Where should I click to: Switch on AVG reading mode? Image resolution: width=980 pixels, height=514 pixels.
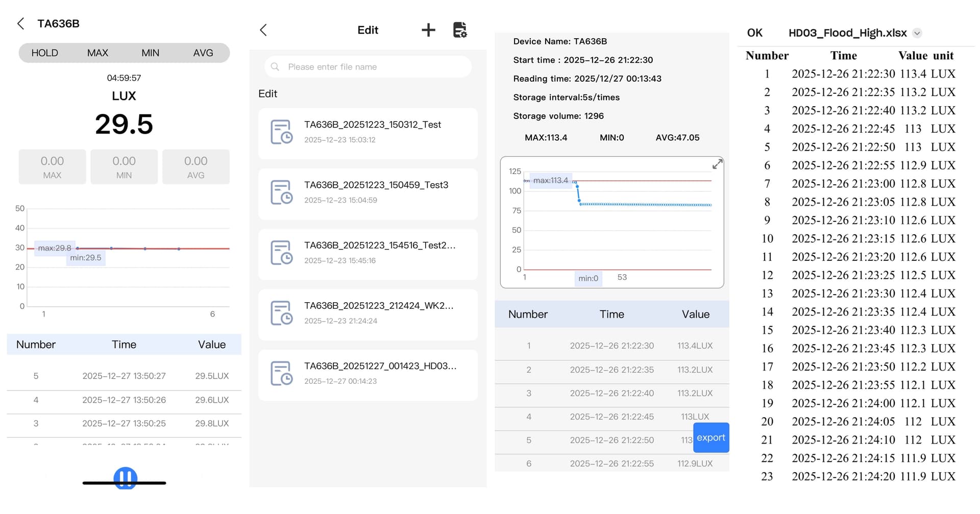(203, 53)
